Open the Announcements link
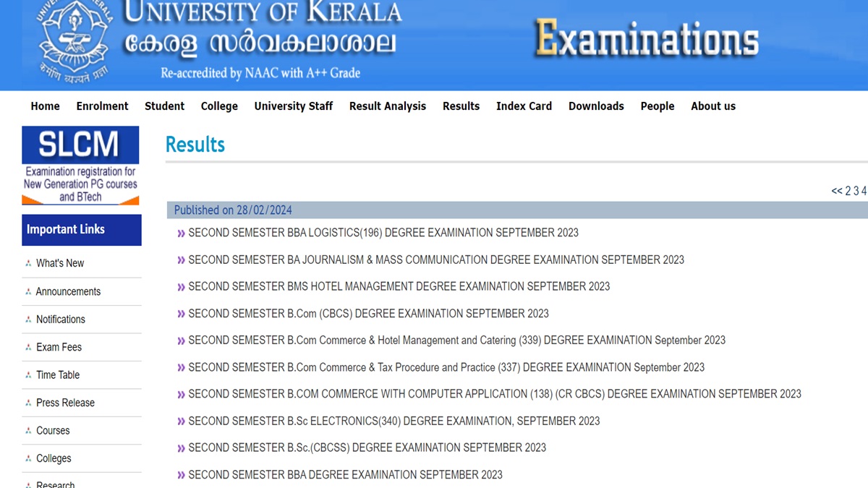 coord(68,291)
